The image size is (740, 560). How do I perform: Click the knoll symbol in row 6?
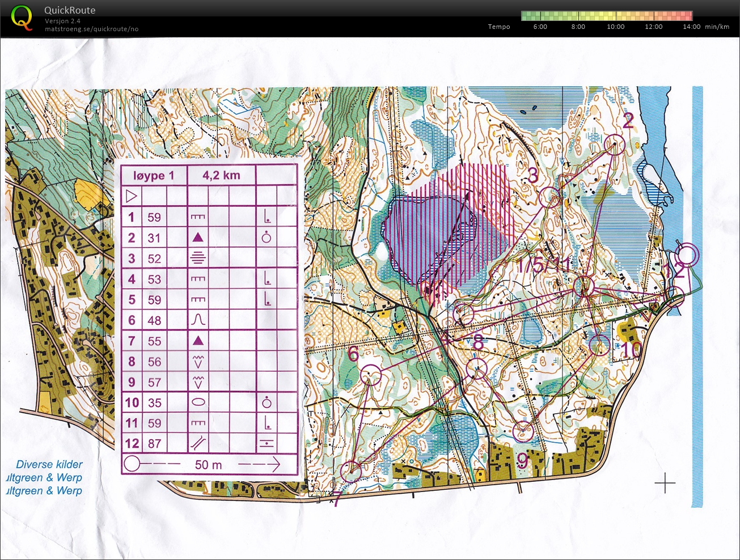coord(198,320)
